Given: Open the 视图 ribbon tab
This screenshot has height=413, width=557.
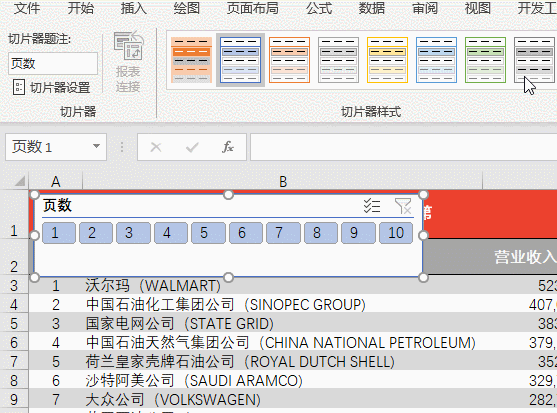Looking at the screenshot, I should pos(478,8).
